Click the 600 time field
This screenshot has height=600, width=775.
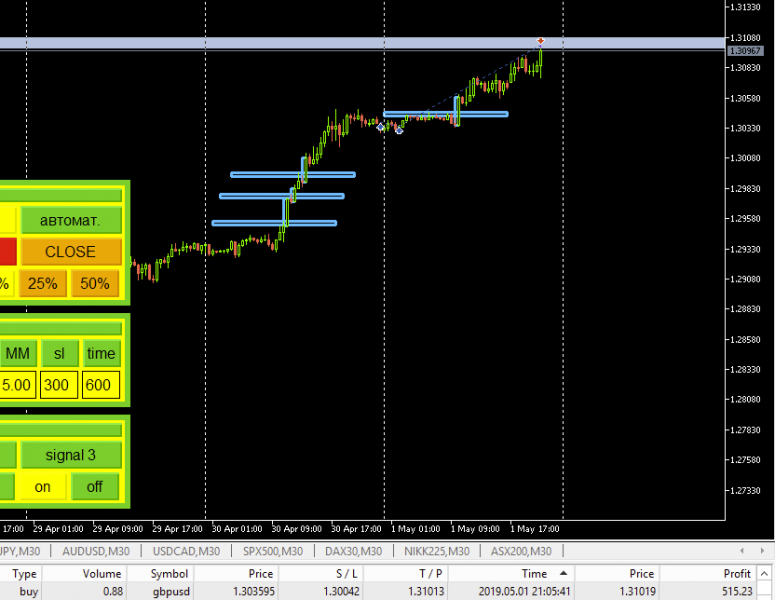click(x=101, y=385)
